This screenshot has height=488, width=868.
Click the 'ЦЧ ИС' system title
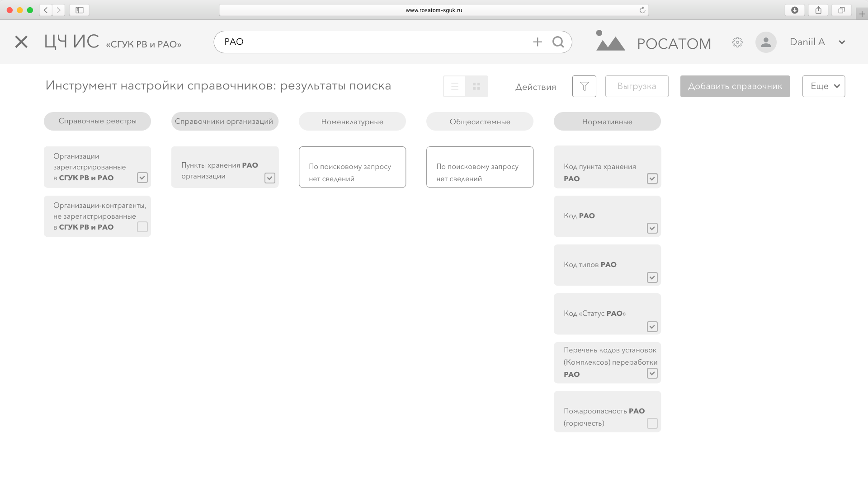(x=71, y=42)
